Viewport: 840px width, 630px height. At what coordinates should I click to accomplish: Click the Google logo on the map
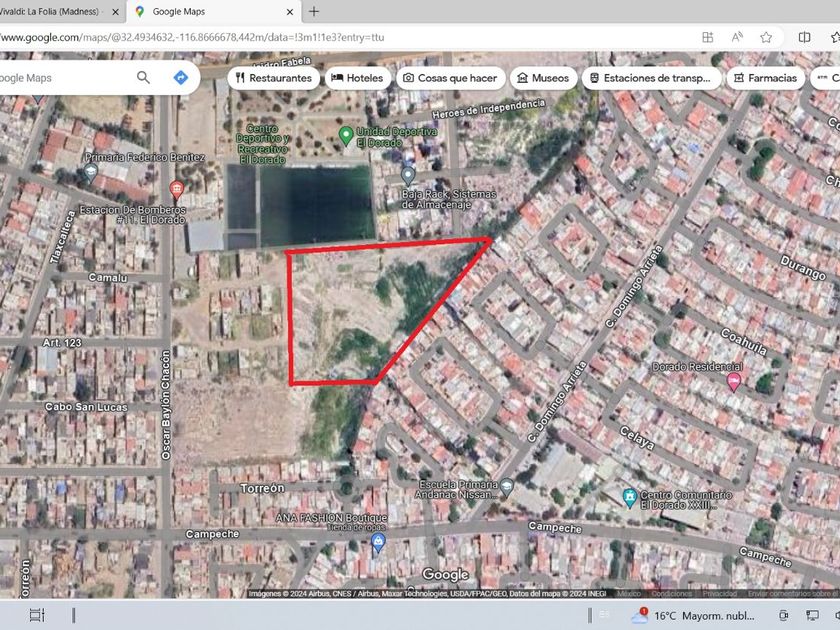[x=445, y=574]
